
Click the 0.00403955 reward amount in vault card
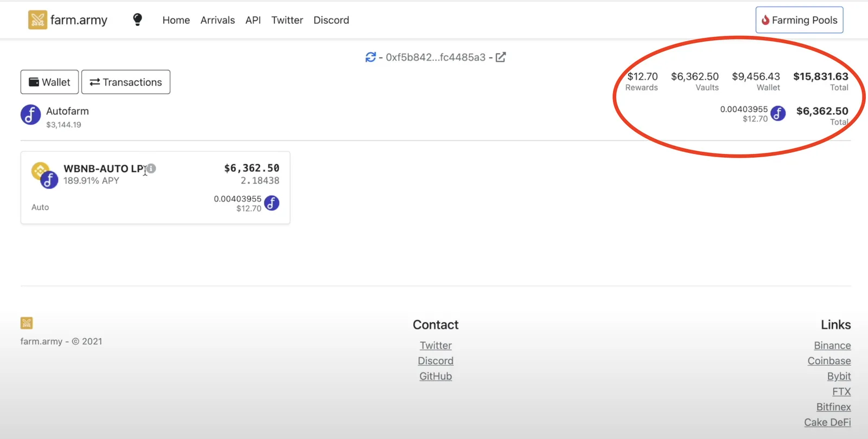click(x=238, y=199)
